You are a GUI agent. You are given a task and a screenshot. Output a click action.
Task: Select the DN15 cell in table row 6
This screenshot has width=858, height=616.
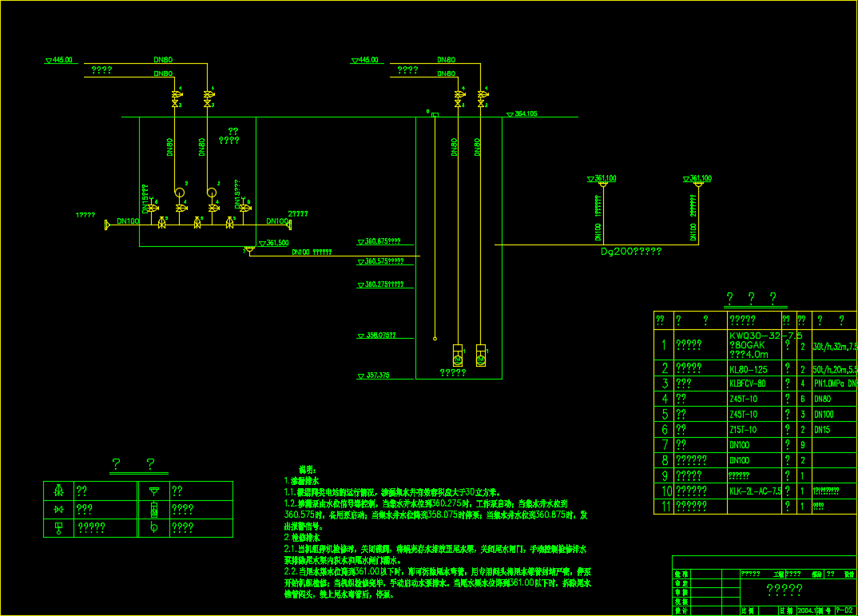tap(822, 430)
